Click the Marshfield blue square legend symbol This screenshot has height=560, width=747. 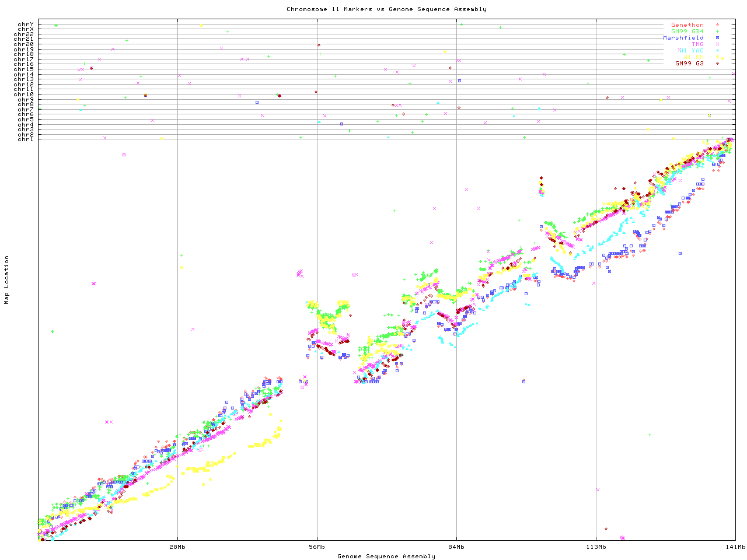coord(717,38)
